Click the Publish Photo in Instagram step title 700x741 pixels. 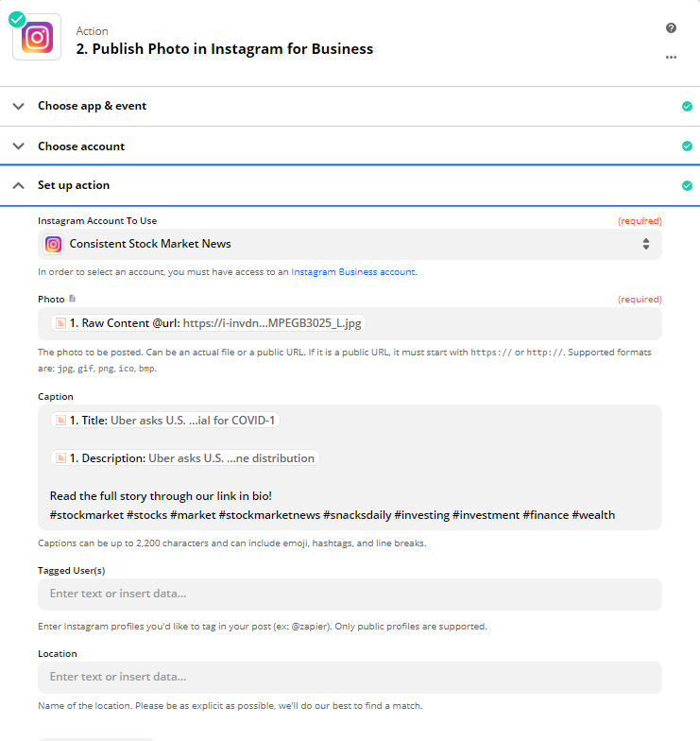pyautogui.click(x=225, y=49)
